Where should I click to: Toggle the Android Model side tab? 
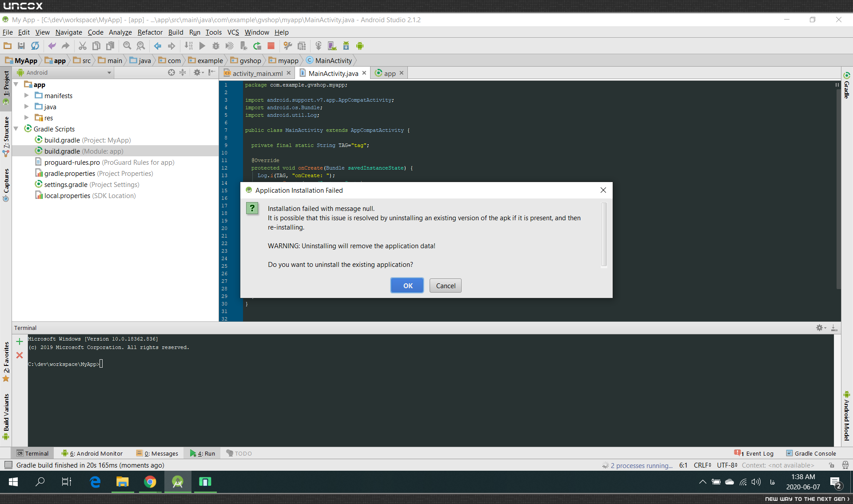coord(847,417)
